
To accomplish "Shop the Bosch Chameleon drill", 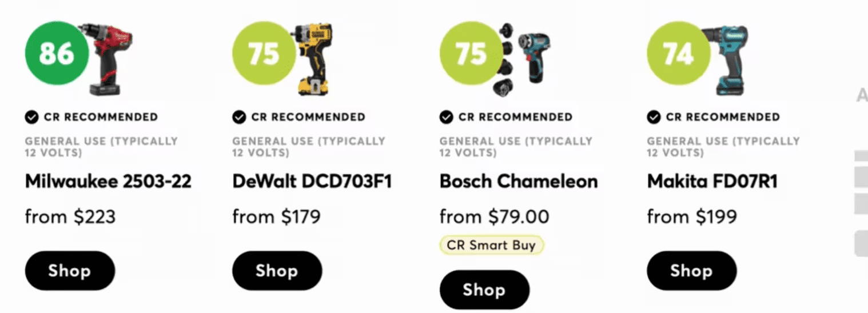I will click(x=484, y=290).
